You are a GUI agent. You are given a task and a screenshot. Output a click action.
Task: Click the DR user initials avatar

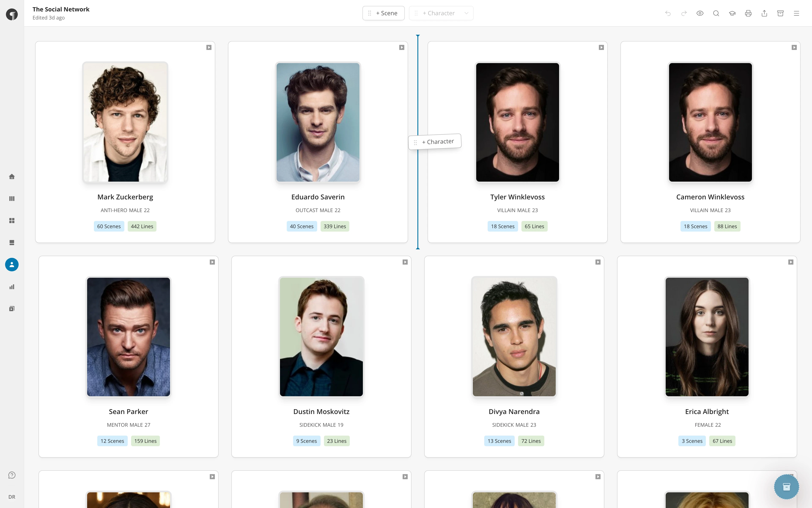12,497
